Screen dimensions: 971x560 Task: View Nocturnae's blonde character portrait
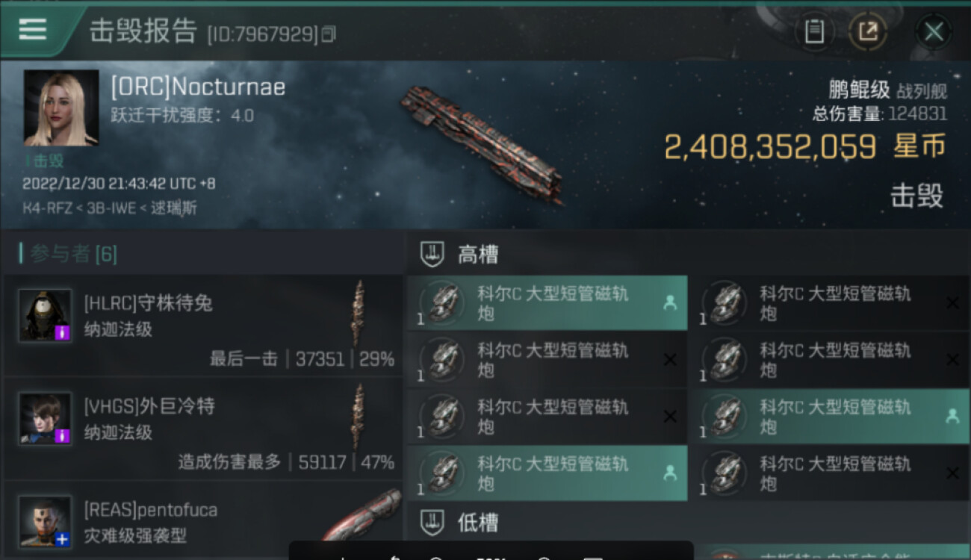(x=61, y=108)
